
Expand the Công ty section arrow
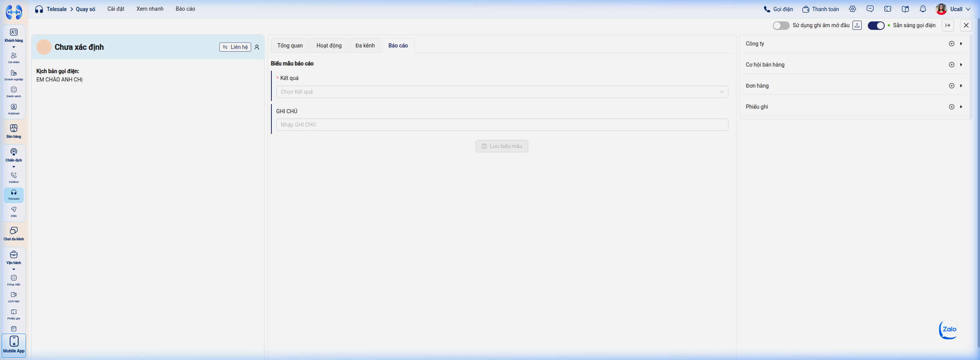click(x=961, y=44)
